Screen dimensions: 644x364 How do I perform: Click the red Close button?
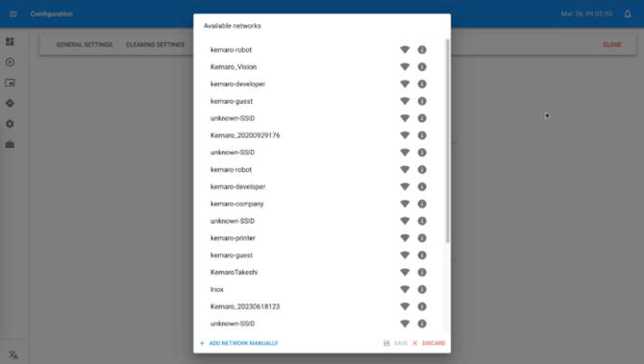coord(612,45)
